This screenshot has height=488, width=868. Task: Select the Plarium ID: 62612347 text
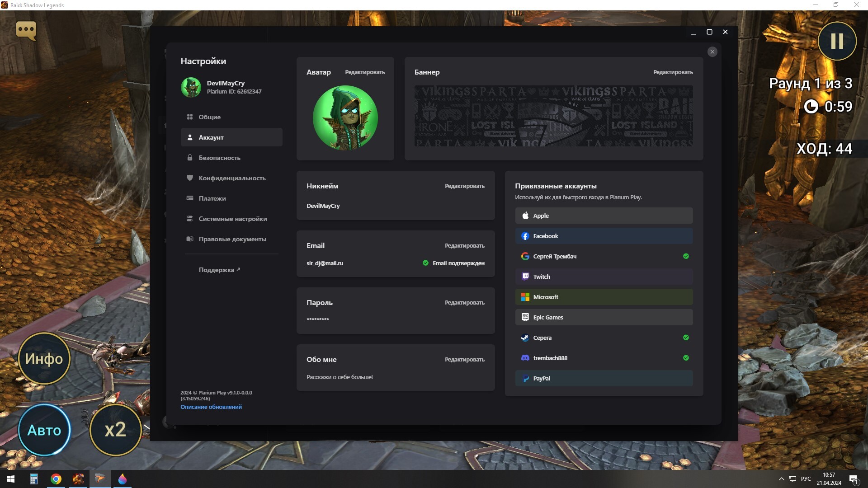[x=234, y=92]
